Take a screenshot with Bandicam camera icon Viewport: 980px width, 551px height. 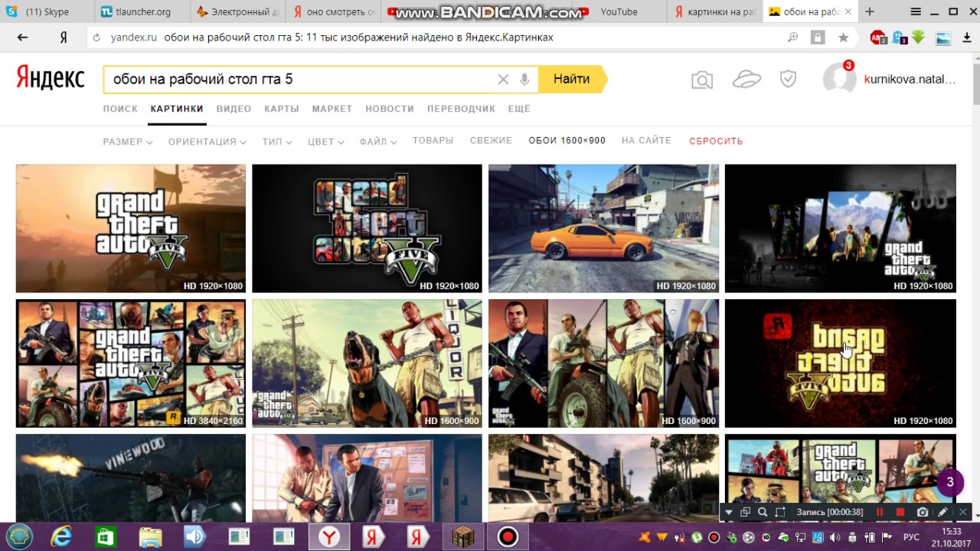(x=923, y=512)
